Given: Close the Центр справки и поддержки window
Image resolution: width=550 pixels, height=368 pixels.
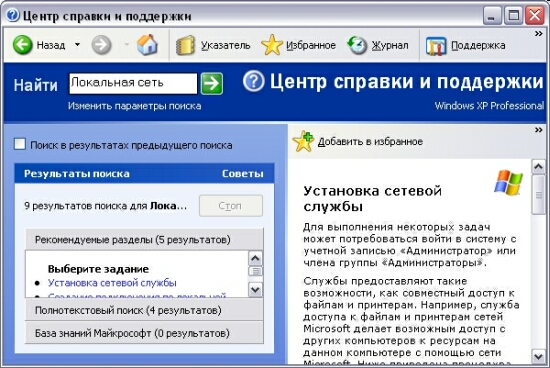Looking at the screenshot, I should [535, 16].
